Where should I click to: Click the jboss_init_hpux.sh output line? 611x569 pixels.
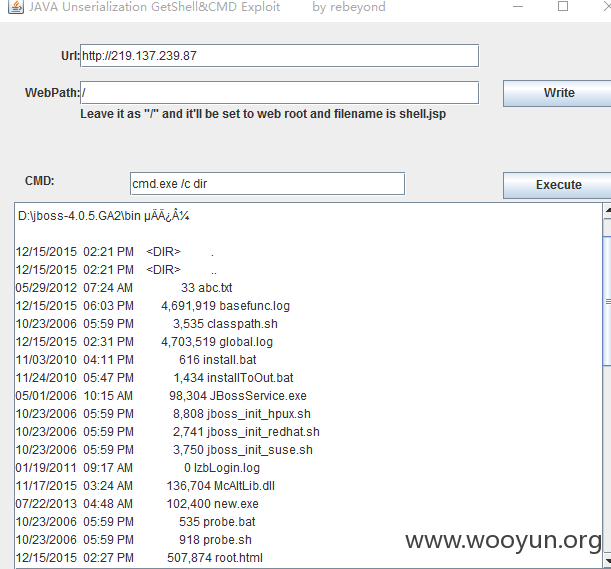pos(163,414)
